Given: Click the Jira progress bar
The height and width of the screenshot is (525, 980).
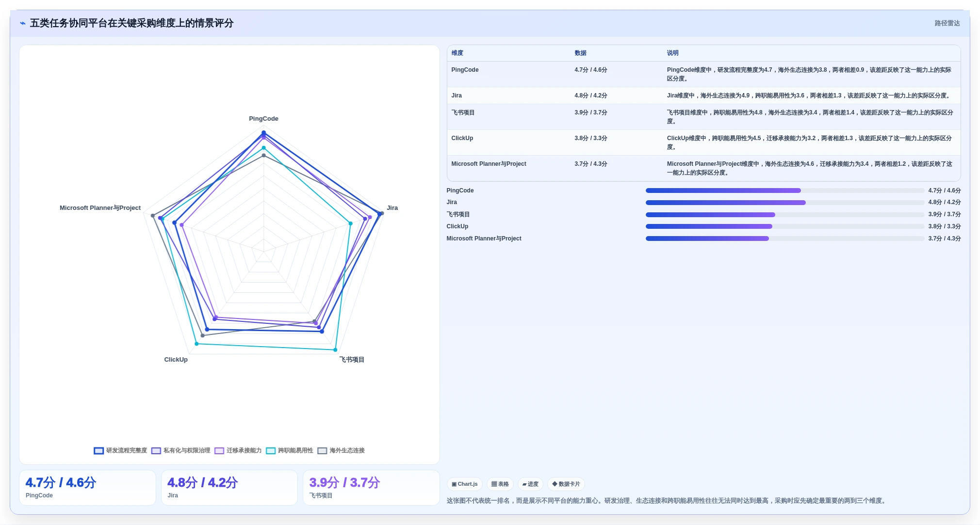Looking at the screenshot, I should pos(785,203).
